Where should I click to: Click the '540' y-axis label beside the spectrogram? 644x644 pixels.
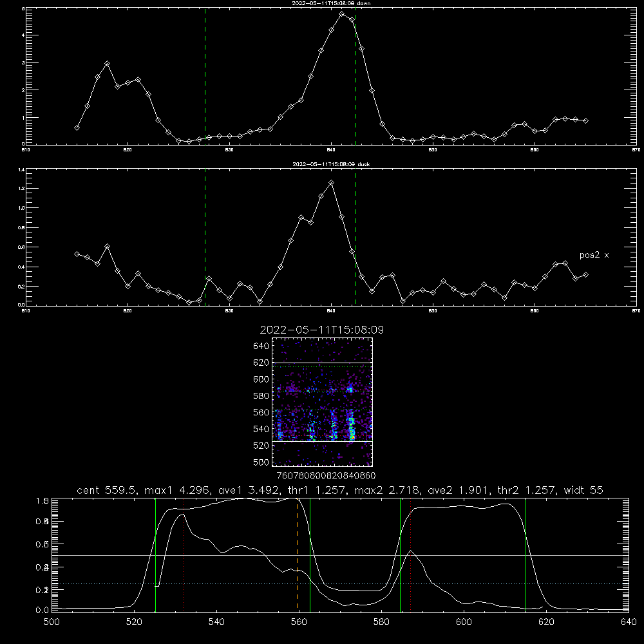261,429
